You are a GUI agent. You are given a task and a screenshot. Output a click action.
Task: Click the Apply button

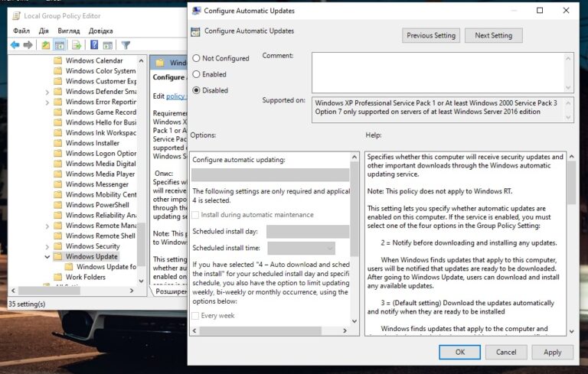552,352
